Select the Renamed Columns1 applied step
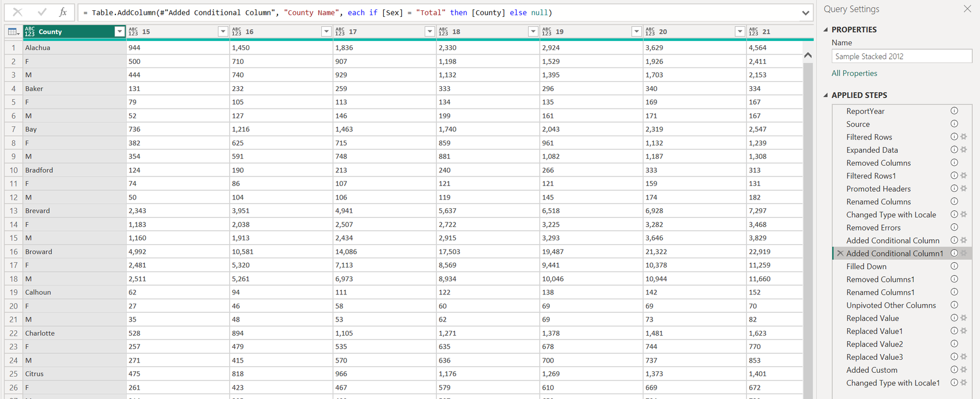980x399 pixels. click(x=880, y=292)
